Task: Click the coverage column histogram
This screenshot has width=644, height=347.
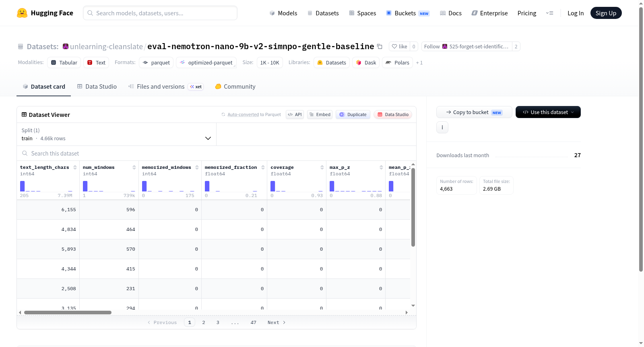Action: (297, 186)
